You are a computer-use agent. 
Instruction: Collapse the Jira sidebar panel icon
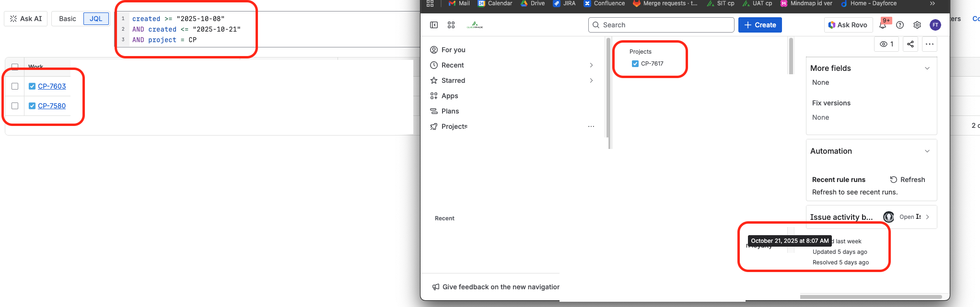coord(434,25)
